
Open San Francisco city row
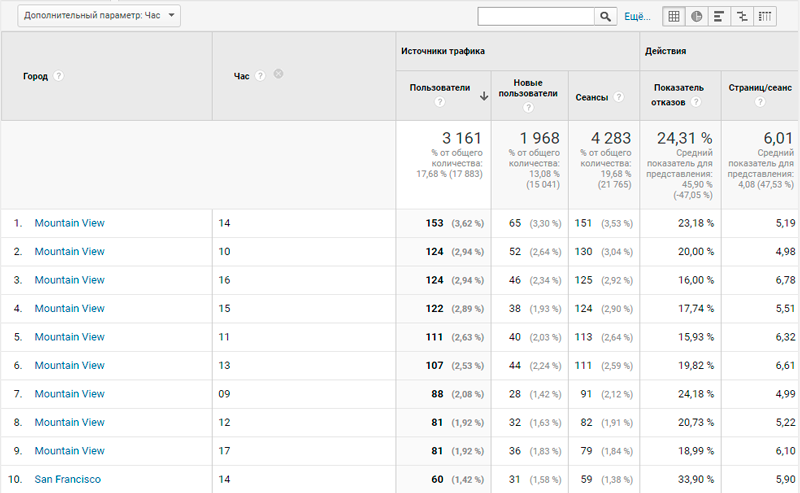67,479
